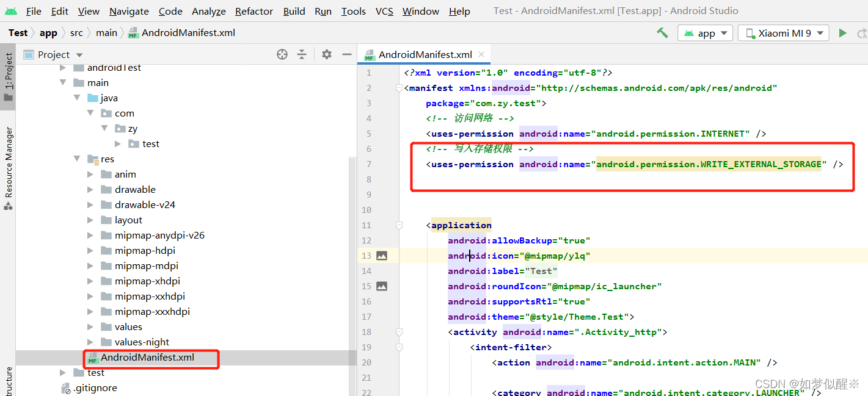
Task: Open the View menu
Action: [89, 11]
